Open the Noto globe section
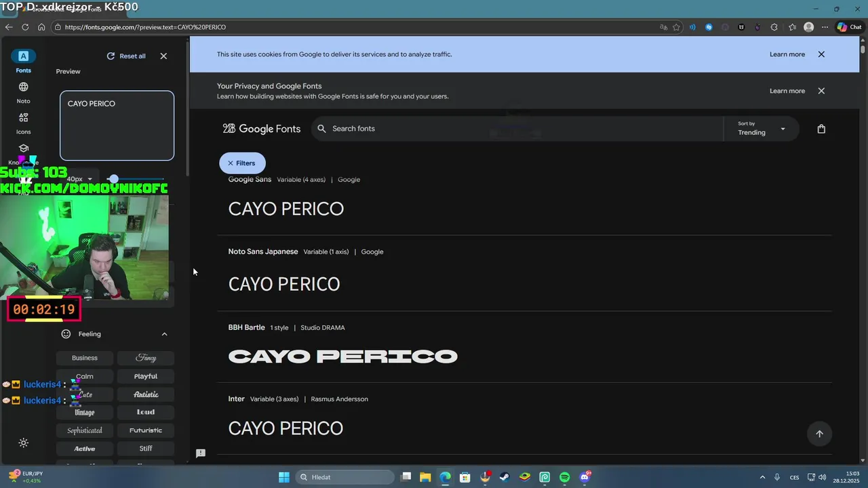 coord(23,92)
